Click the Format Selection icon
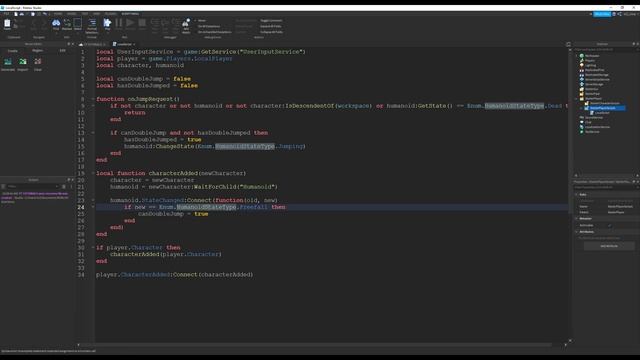This screenshot has height=360, width=640. (92, 24)
